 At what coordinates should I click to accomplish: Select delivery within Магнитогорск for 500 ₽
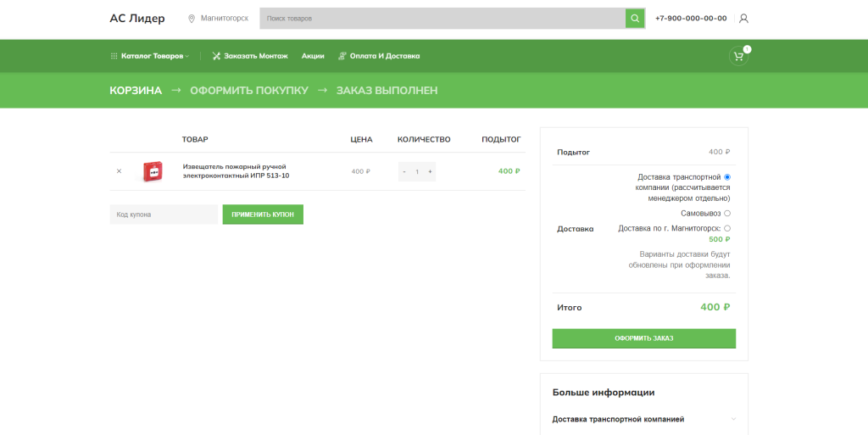727,228
